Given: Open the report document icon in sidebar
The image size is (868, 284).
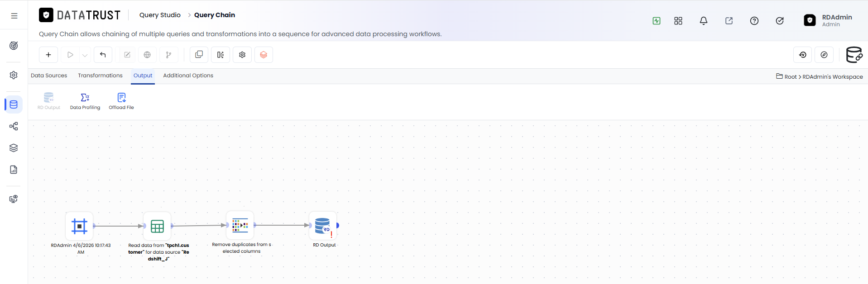Looking at the screenshot, I should tap(14, 170).
